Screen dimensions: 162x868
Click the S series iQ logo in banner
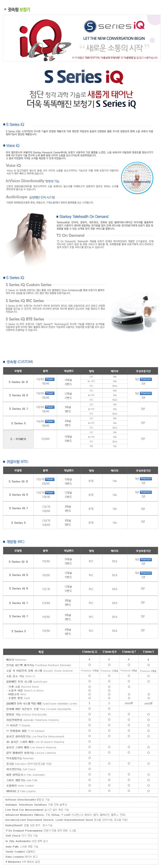point(114,26)
